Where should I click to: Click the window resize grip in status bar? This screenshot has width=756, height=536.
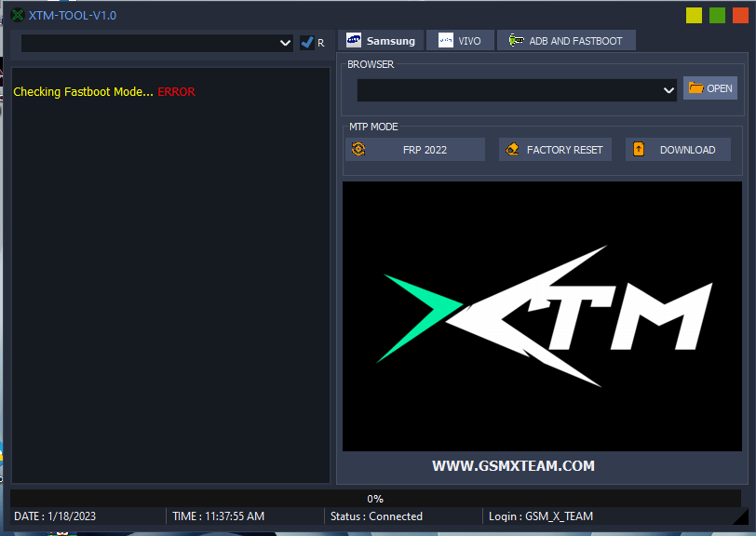pos(740,516)
